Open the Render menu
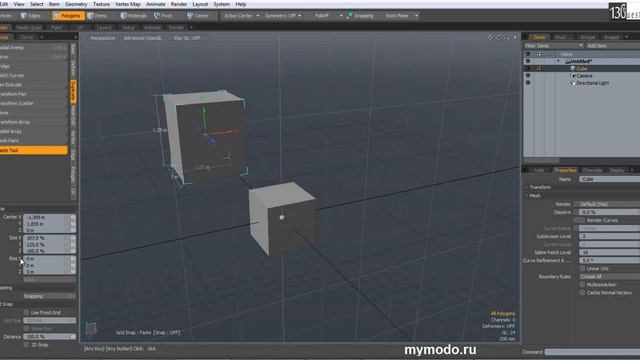640x360 pixels. [179, 4]
